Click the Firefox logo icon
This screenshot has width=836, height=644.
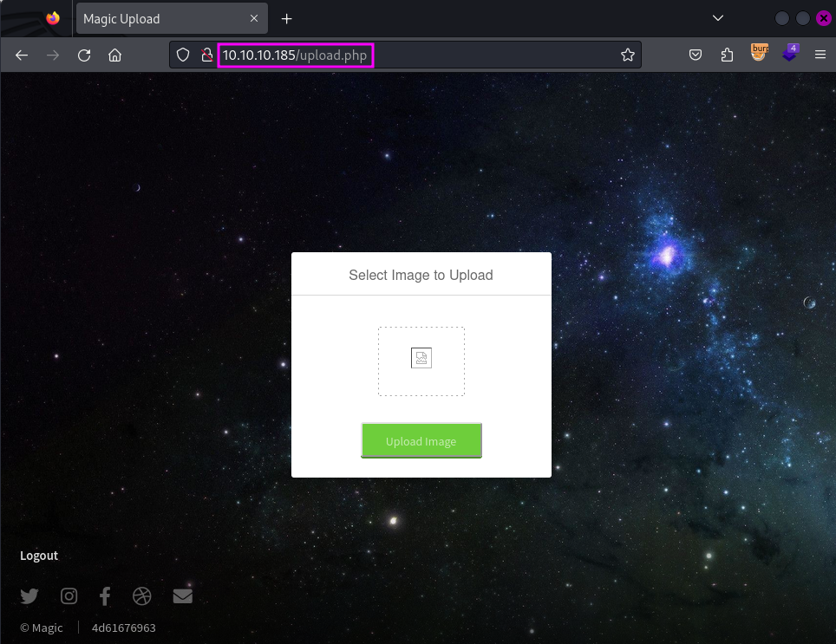(x=53, y=18)
